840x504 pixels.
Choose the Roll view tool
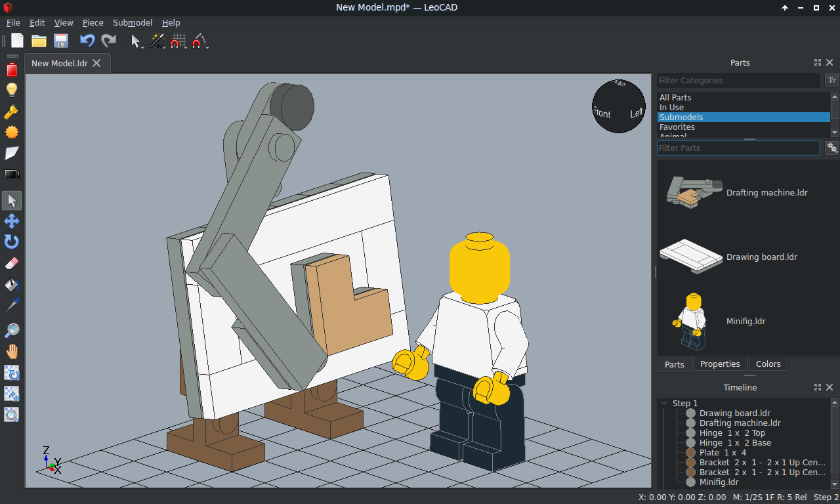12,394
